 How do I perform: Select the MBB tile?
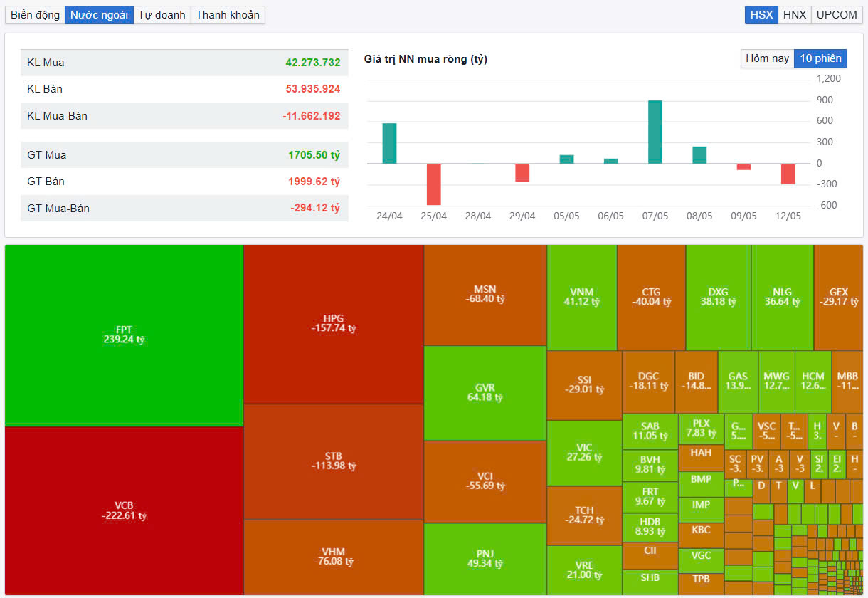click(x=847, y=382)
